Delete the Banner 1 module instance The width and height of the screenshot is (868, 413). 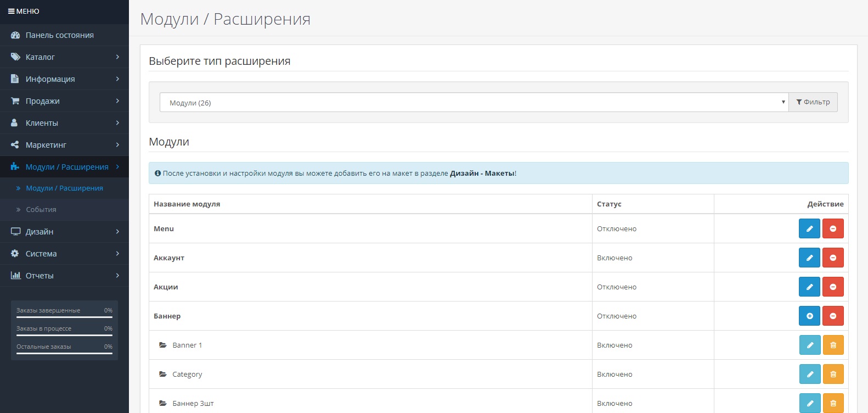(x=832, y=345)
